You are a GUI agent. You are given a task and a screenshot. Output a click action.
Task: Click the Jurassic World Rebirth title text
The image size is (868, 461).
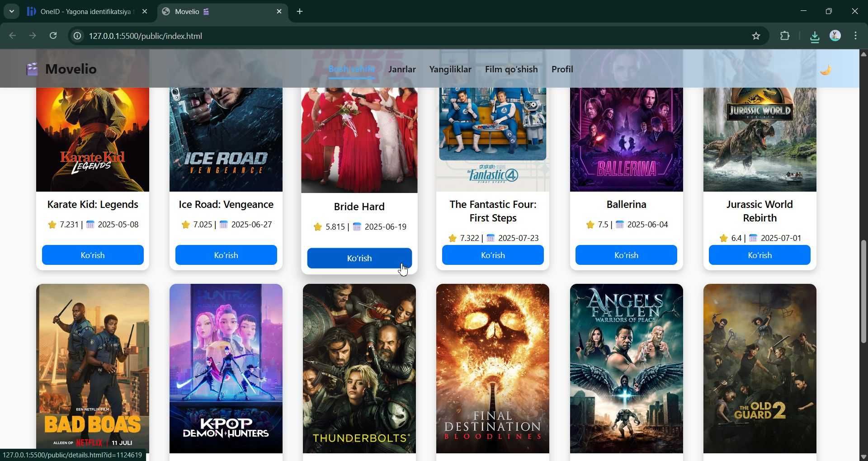point(759,211)
